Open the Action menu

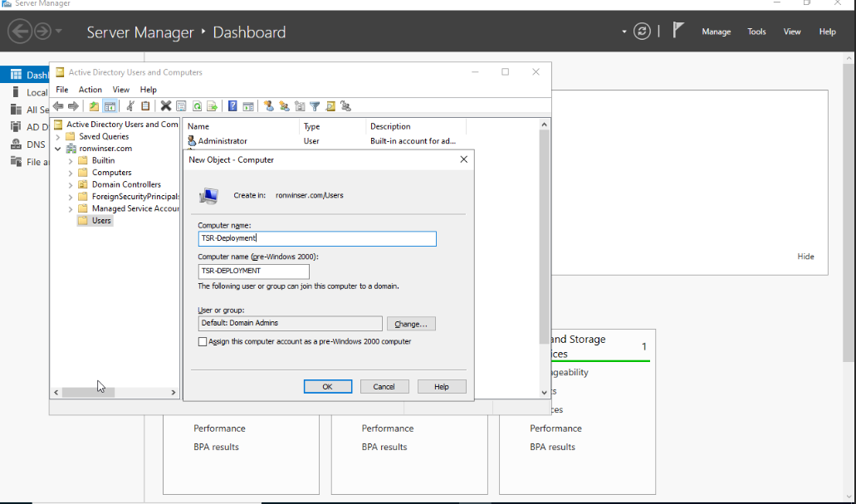click(x=90, y=90)
